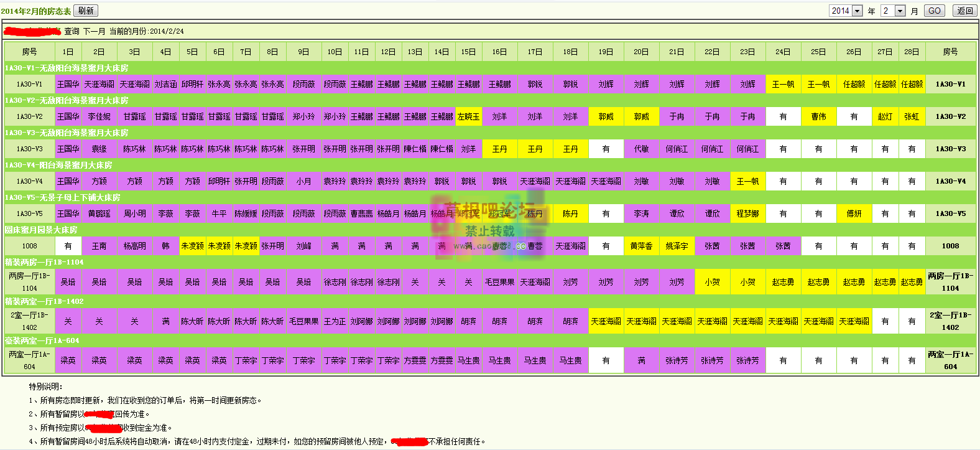Image resolution: width=980 pixels, height=450 pixels.
Task: Click the 程梦娜 booking on 23日
Action: (747, 213)
